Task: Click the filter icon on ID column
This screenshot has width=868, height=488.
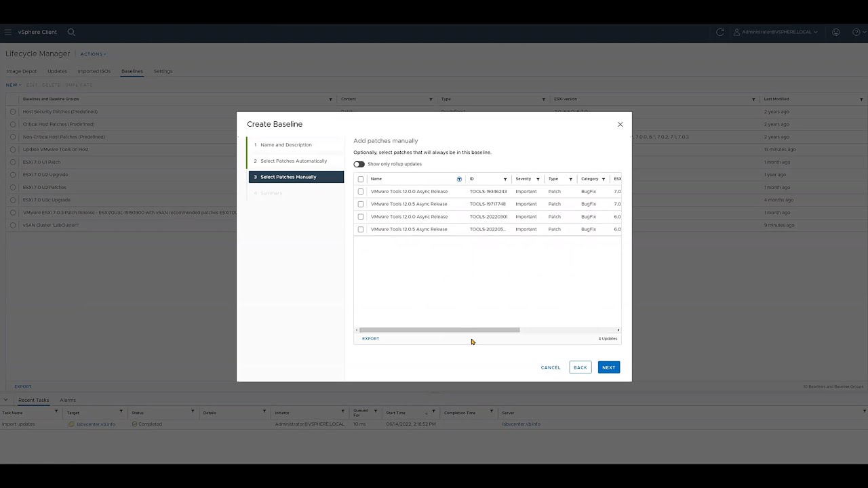Action: (x=505, y=179)
